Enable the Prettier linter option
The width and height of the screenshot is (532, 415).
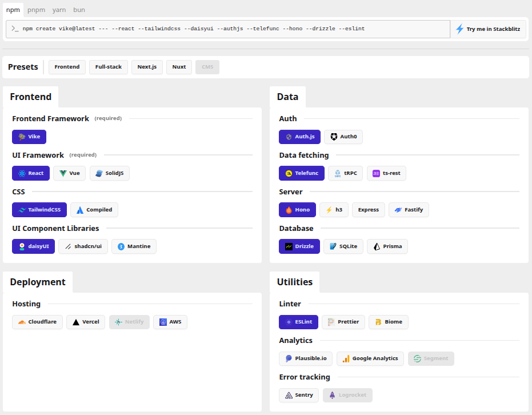[343, 322]
